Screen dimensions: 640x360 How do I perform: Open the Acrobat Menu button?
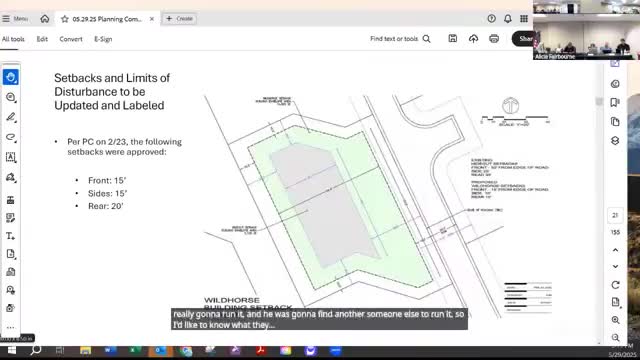click(15, 19)
